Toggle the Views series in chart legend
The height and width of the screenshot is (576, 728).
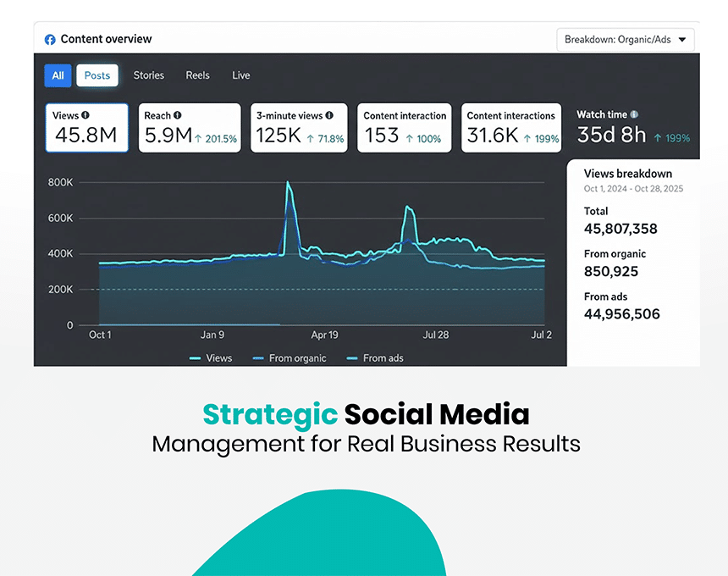[211, 358]
